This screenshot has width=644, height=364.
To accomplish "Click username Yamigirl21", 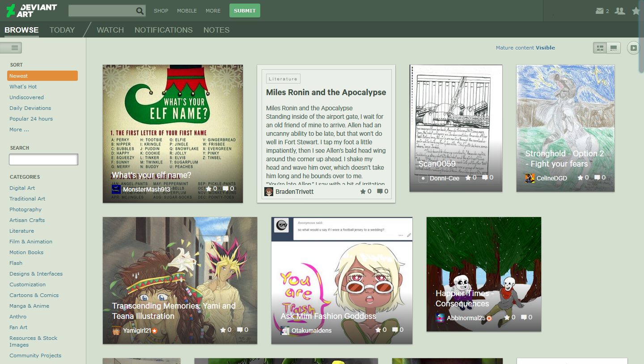I will 137,331.
